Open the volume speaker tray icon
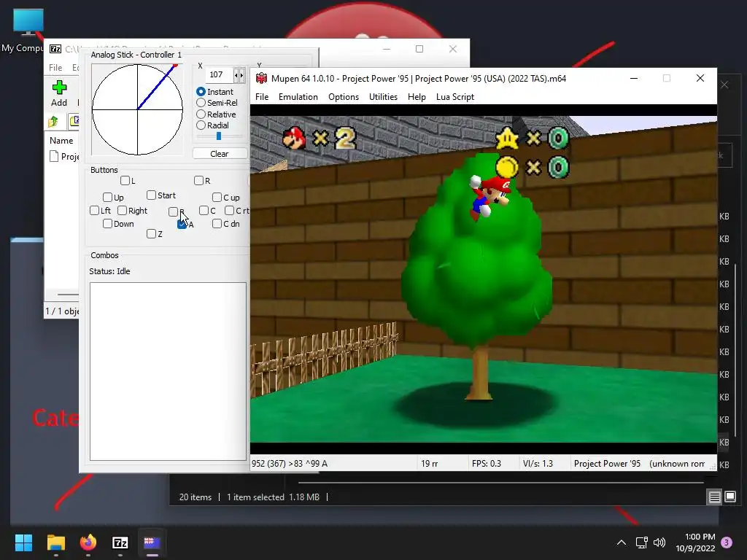The image size is (747, 560). tap(659, 542)
